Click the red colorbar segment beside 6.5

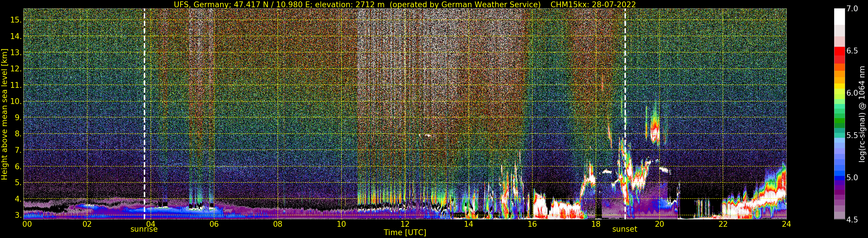click(x=839, y=51)
